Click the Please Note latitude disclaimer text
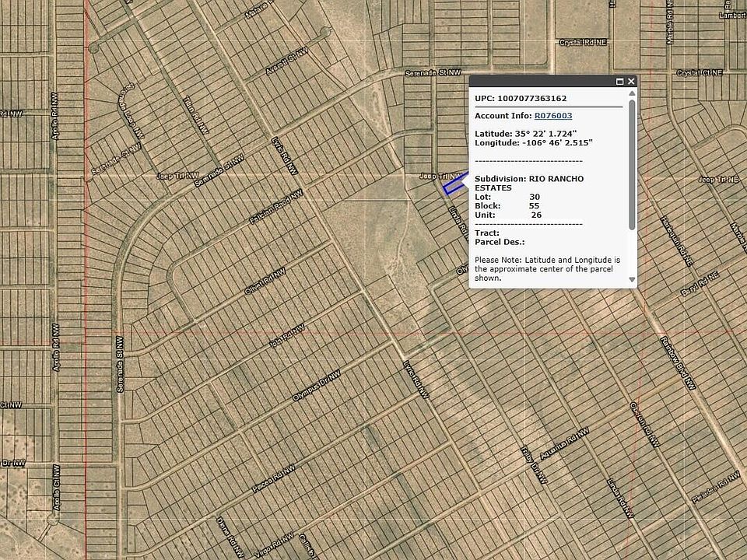 click(547, 269)
